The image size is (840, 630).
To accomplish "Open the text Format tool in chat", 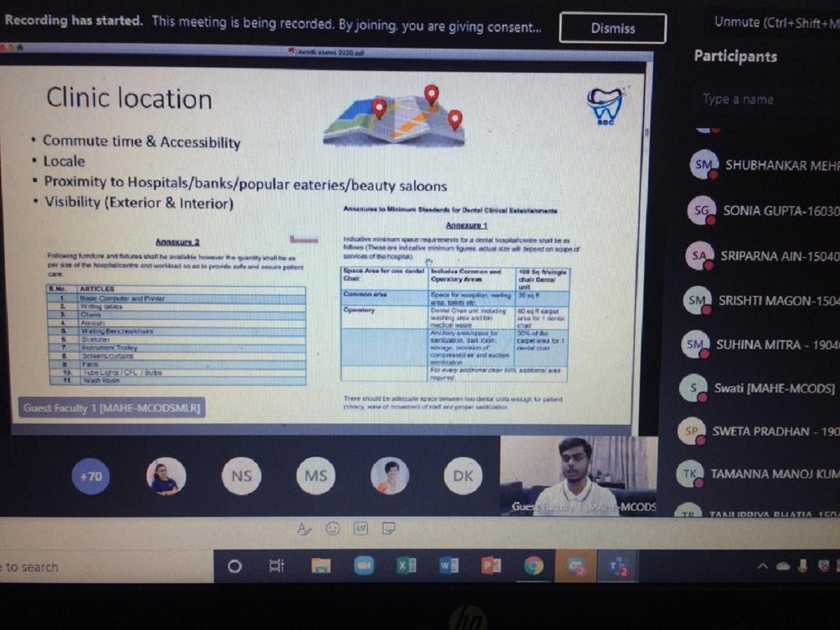I will 304,529.
